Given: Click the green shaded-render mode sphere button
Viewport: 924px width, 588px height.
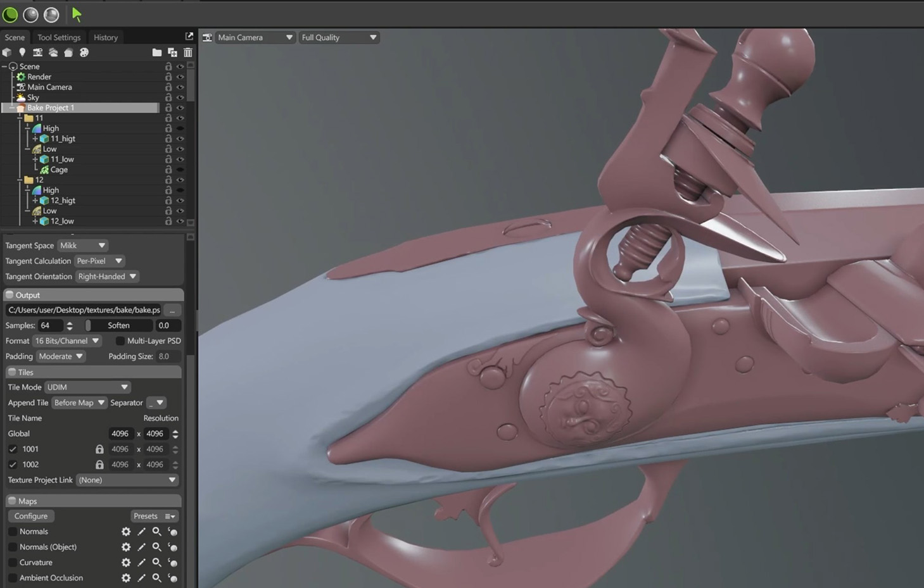Looking at the screenshot, I should coord(10,14).
